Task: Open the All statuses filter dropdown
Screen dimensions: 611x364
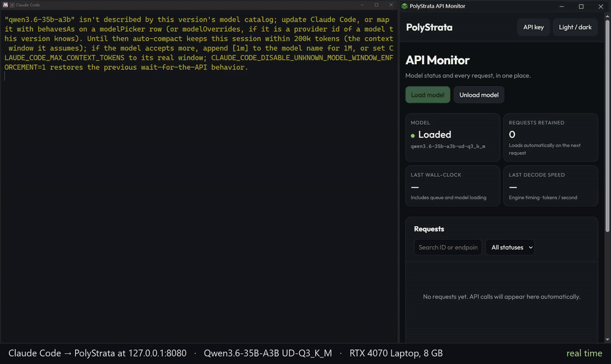Action: [510, 247]
